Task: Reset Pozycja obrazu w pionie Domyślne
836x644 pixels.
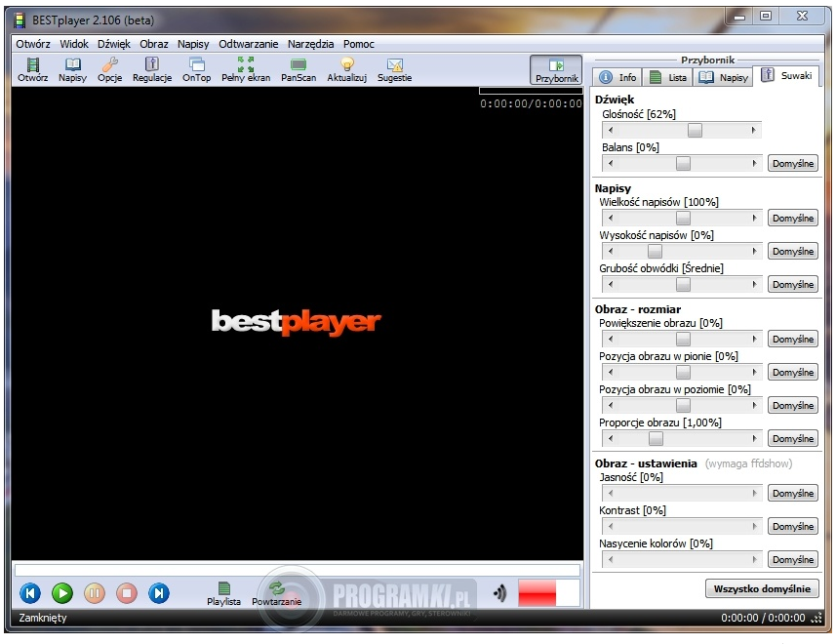Action: pyautogui.click(x=793, y=372)
